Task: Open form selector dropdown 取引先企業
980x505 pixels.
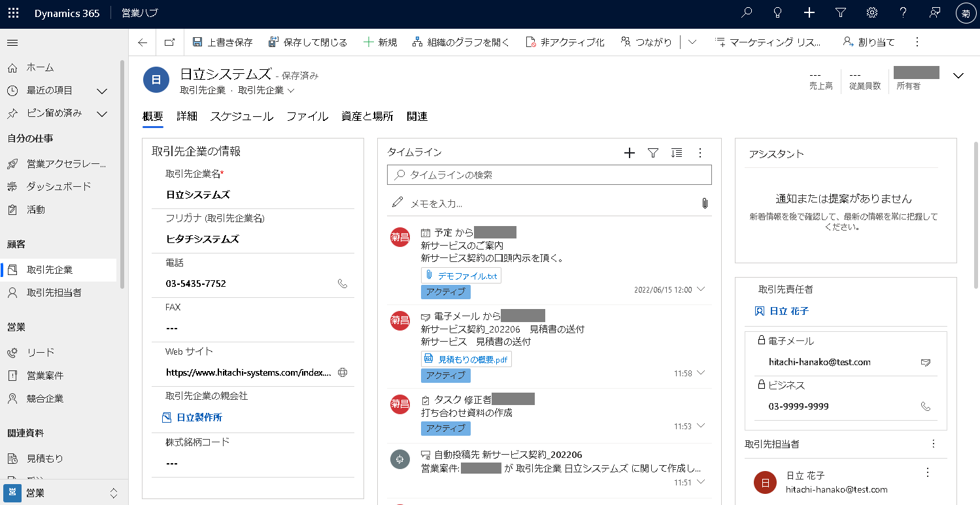Action: pyautogui.click(x=266, y=90)
